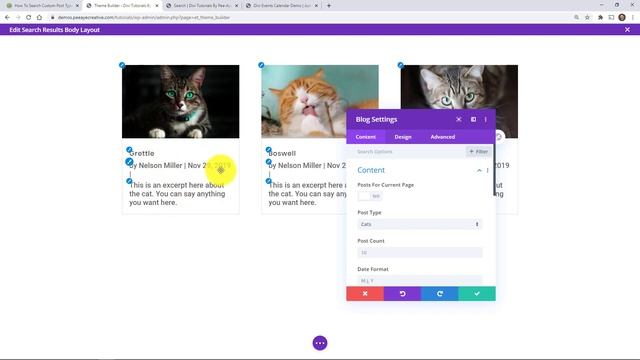Redo change in settings

pyautogui.click(x=440, y=293)
